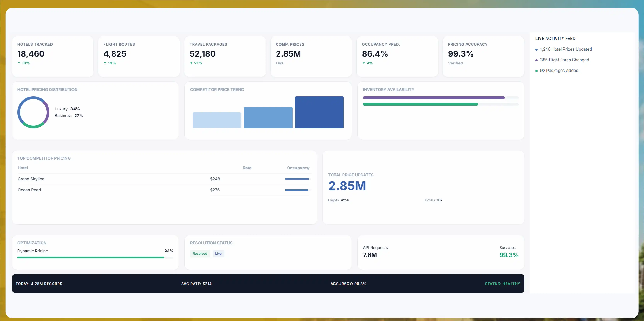Click the Dynamic Pricing progress bar
Viewport: 644px width, 321px height.
coord(95,257)
